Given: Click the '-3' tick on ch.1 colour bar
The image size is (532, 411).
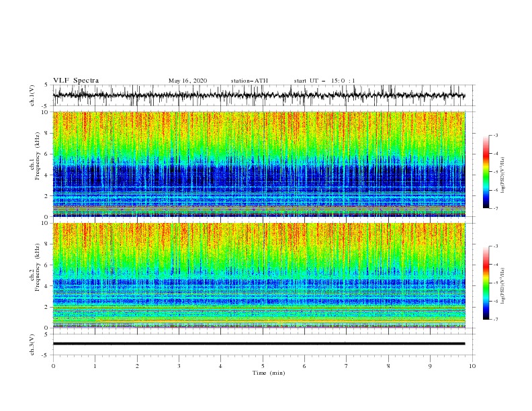Looking at the screenshot, I should tap(496, 135).
